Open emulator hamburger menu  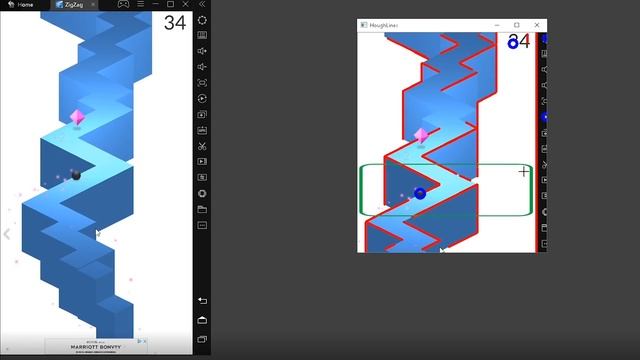click(140, 4)
